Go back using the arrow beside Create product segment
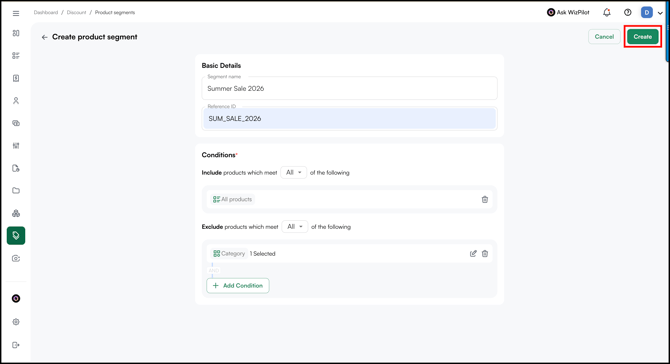Screen dimensions: 670x364 [44, 37]
